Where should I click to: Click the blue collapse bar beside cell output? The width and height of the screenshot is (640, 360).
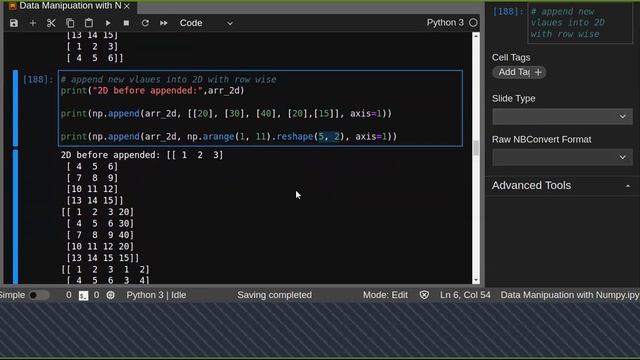click(16, 216)
